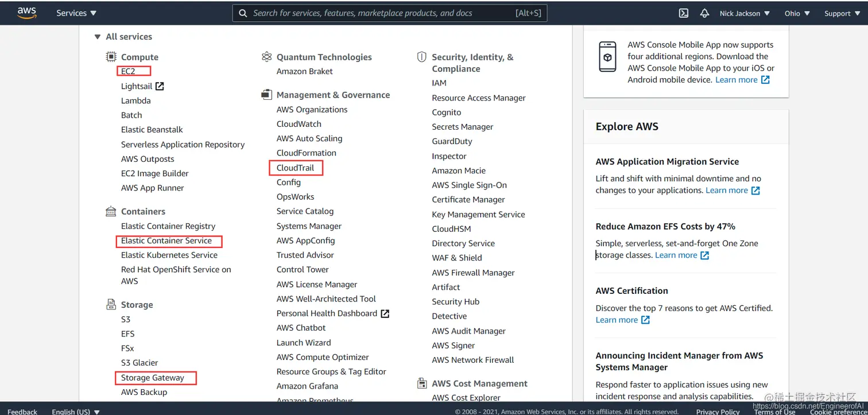Viewport: 868px width, 415px height.
Task: Open the CloudTrail service link
Action: point(295,168)
